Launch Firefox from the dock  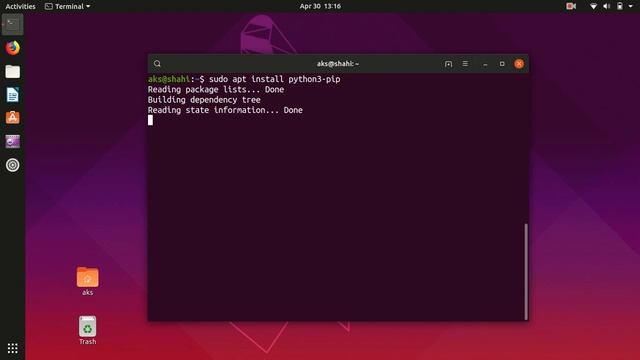(13, 48)
